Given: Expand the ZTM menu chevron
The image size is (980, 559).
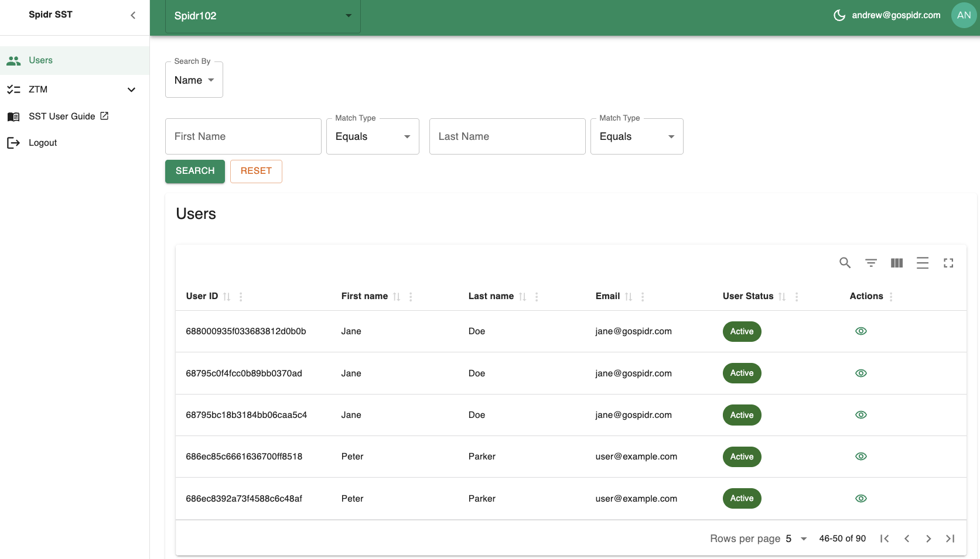Looking at the screenshot, I should click(x=132, y=90).
